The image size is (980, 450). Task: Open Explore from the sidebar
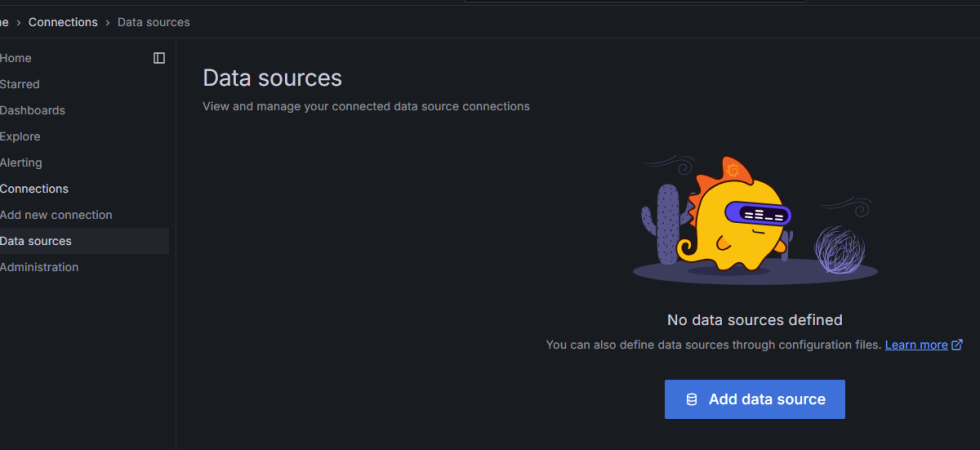pyautogui.click(x=20, y=136)
